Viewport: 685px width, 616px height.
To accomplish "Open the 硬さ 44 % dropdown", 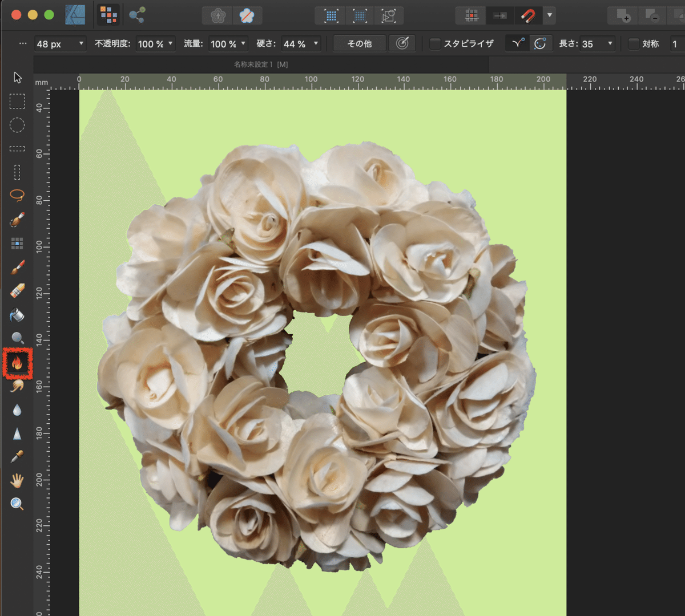I will pos(316,44).
